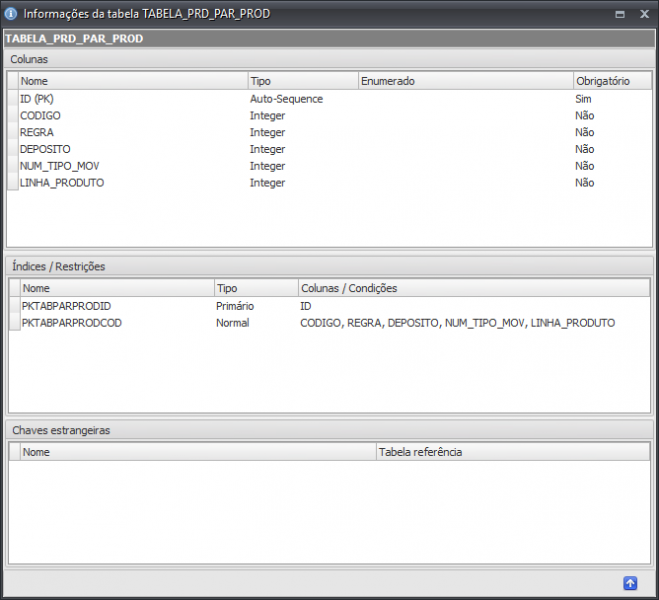The width and height of the screenshot is (659, 600).
Task: Click the Colunas section header
Action: pyautogui.click(x=330, y=59)
